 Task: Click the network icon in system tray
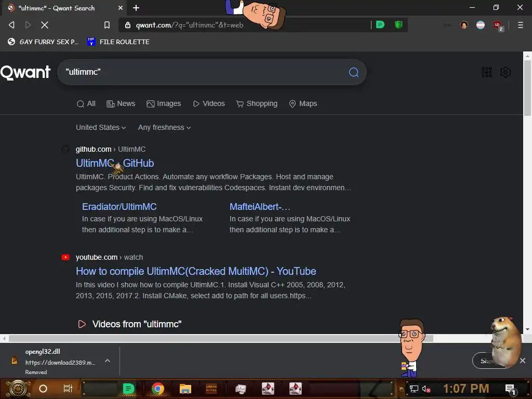(414, 389)
